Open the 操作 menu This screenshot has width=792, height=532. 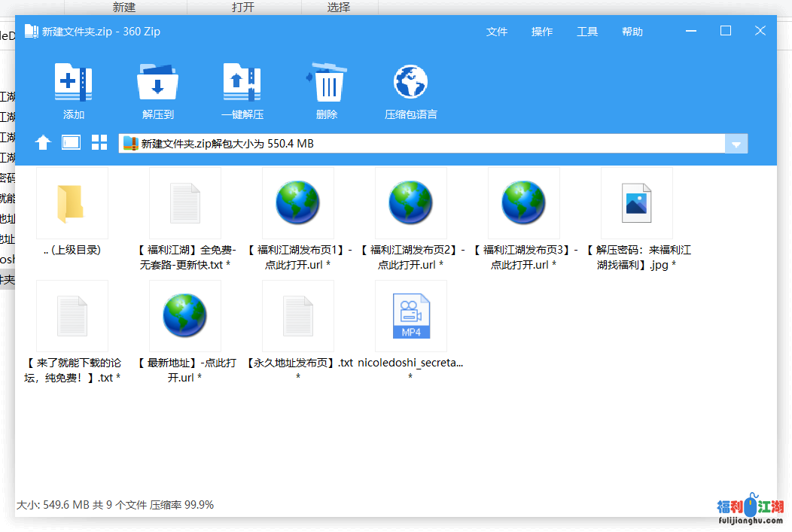tap(542, 32)
